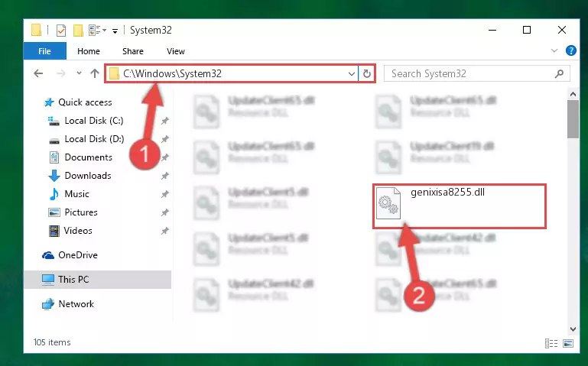Expand the address bar history dropdown
588x366 pixels.
pyautogui.click(x=352, y=74)
